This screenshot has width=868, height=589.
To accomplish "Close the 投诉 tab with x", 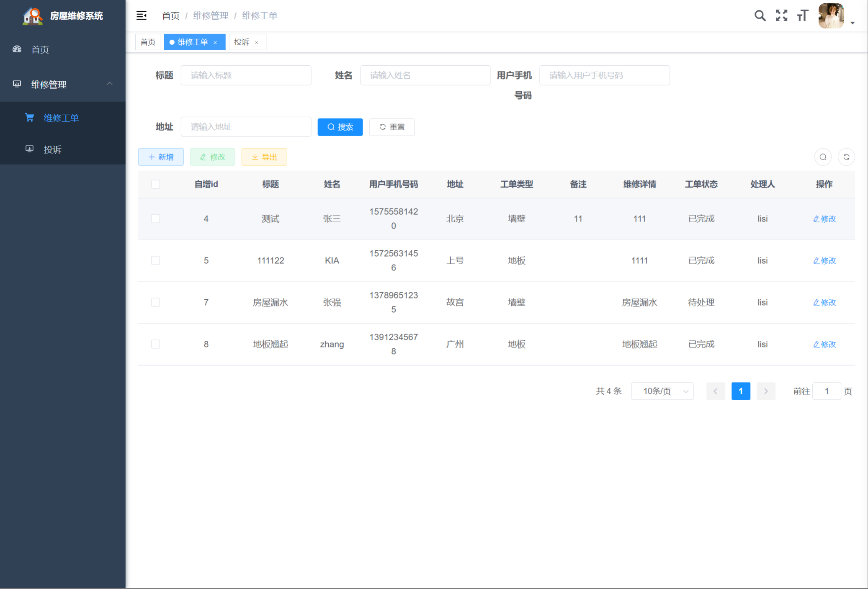I will coord(257,42).
